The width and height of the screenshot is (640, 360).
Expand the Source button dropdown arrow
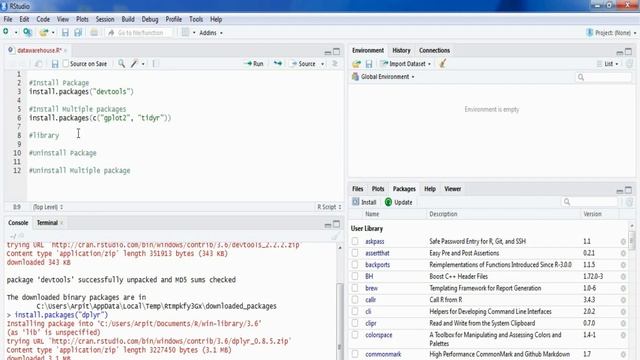coord(322,64)
